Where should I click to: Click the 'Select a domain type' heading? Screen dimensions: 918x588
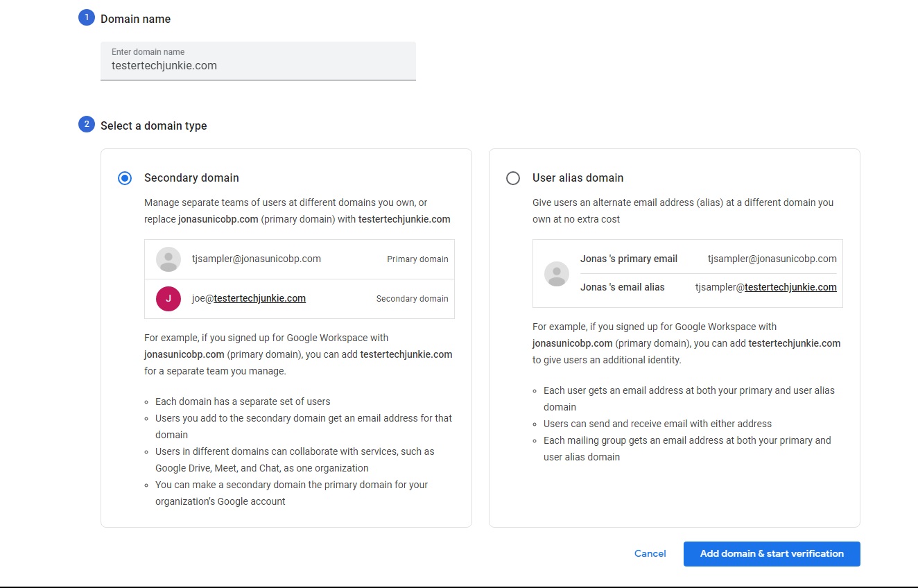click(x=154, y=126)
